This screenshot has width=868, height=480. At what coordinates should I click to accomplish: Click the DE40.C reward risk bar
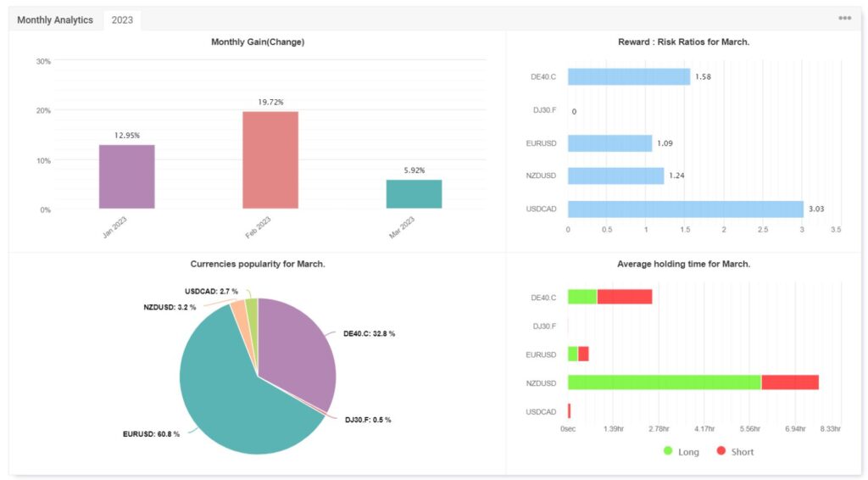click(628, 77)
